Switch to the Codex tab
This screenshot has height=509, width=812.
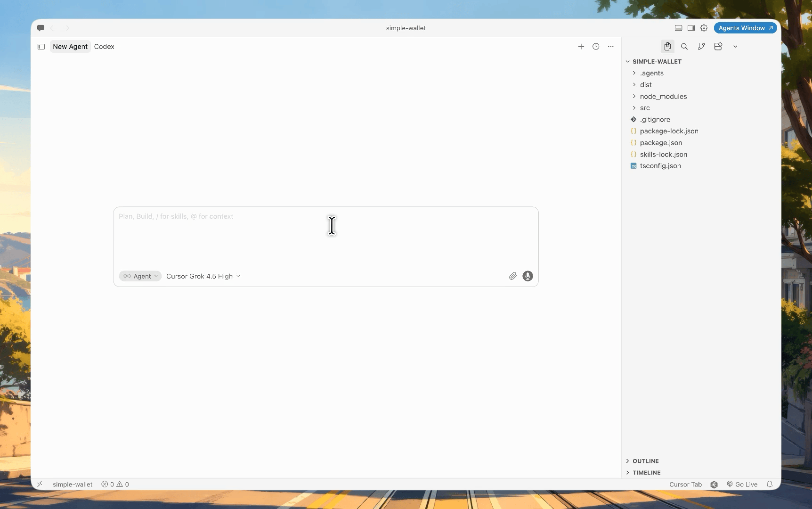coord(104,47)
